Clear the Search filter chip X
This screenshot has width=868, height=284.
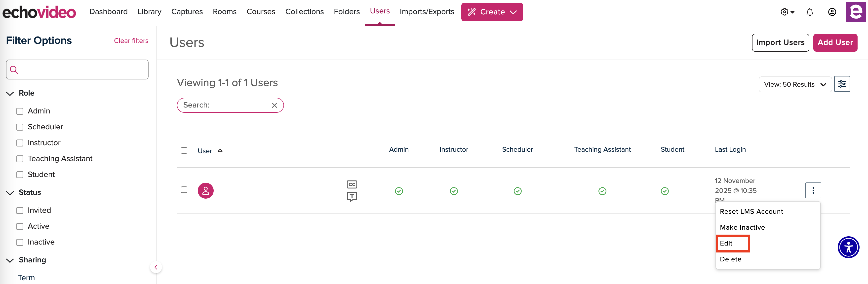274,105
